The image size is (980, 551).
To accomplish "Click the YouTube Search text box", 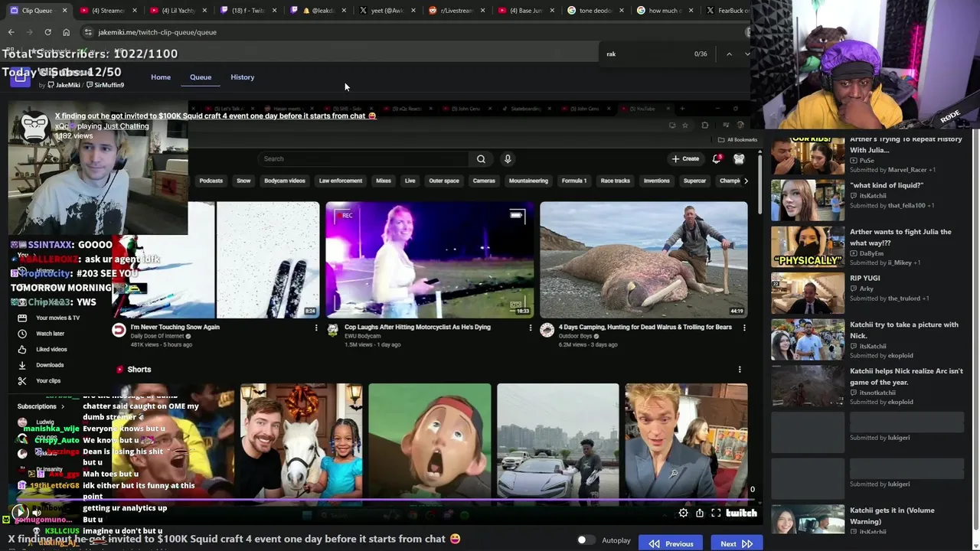I will (363, 159).
